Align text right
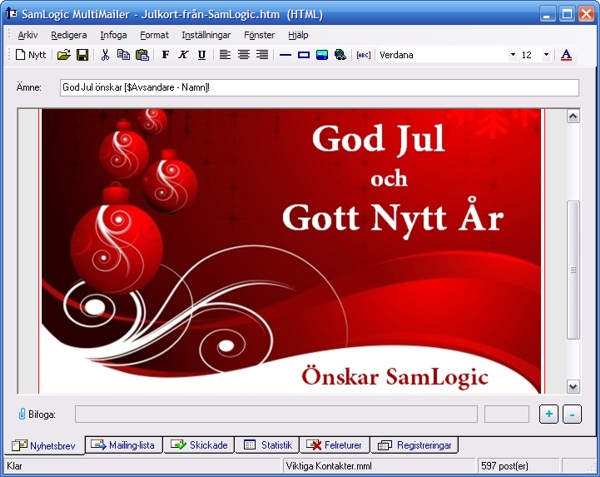 pos(262,55)
